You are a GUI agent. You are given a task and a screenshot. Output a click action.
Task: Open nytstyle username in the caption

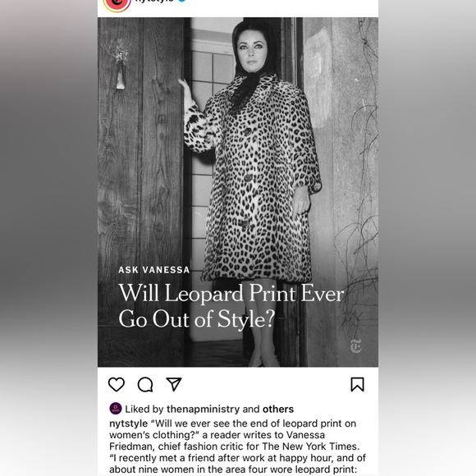pyautogui.click(x=128, y=423)
